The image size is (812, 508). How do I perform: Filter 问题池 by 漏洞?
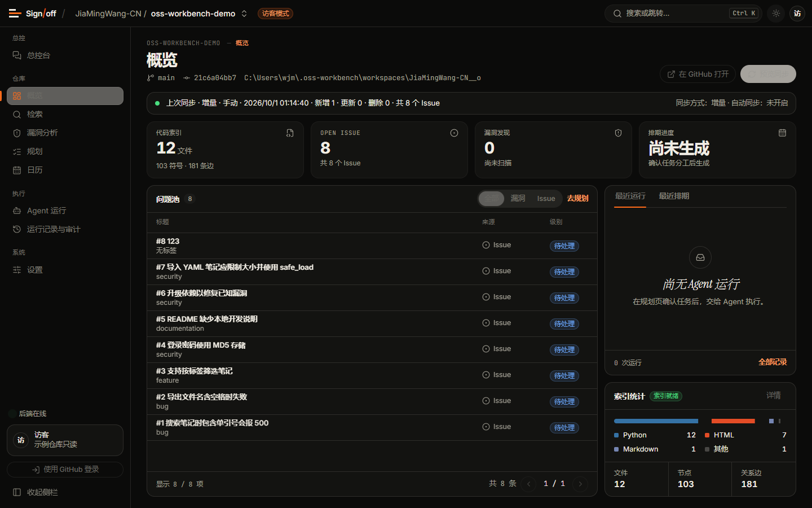518,199
